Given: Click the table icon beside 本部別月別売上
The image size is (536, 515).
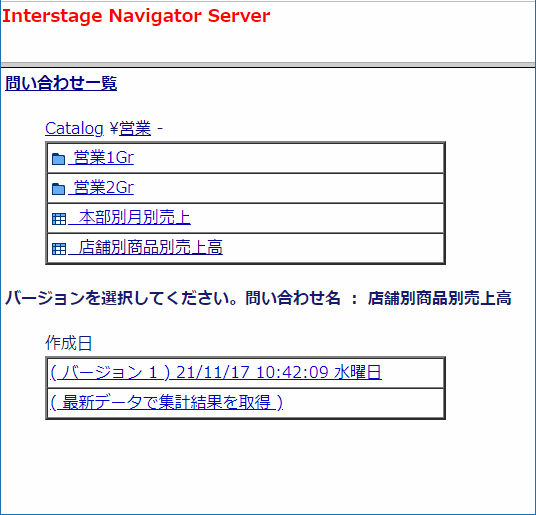Looking at the screenshot, I should tap(58, 219).
